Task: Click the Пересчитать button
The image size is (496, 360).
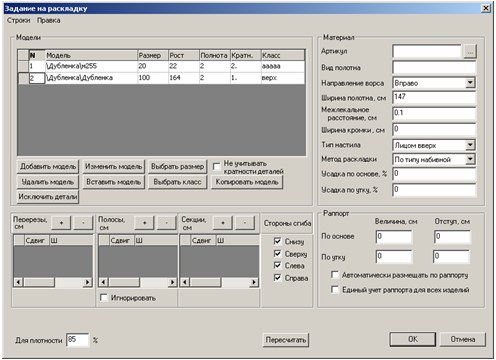Action: [x=286, y=340]
